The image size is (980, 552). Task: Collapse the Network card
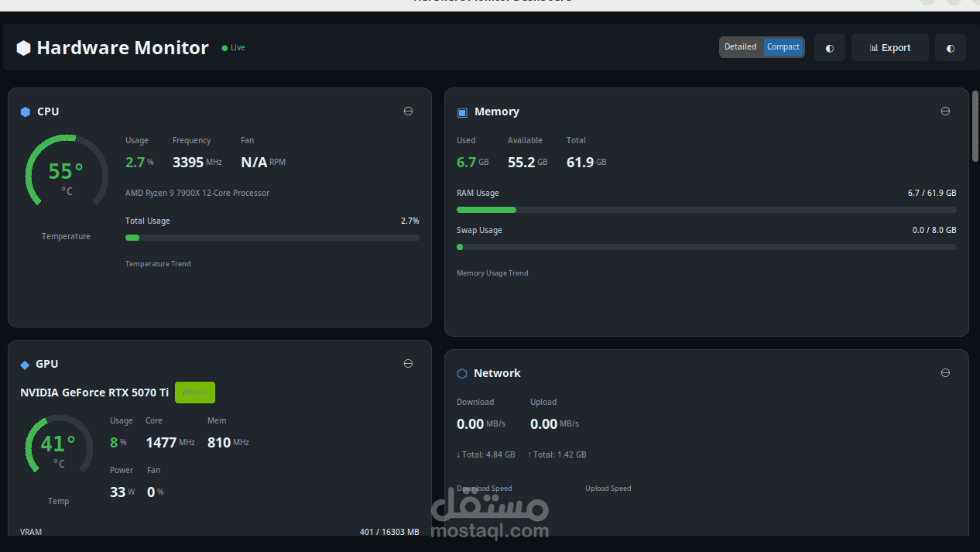click(x=945, y=373)
